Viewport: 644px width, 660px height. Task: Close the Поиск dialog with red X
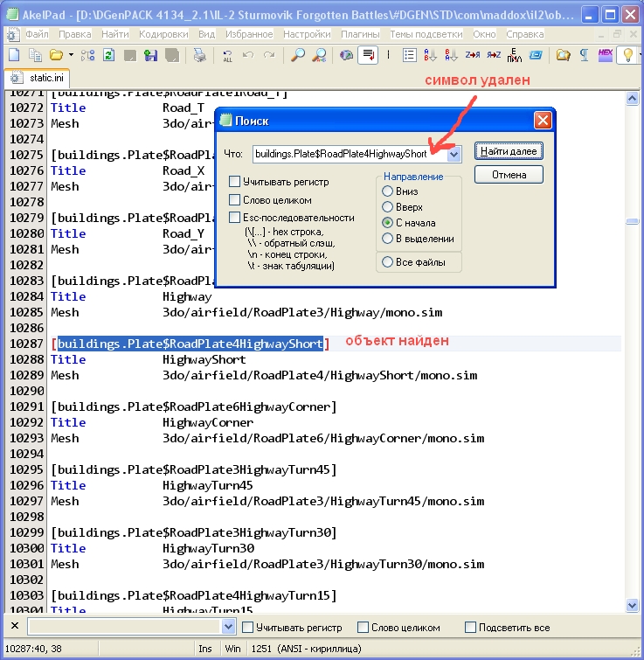pyautogui.click(x=543, y=121)
